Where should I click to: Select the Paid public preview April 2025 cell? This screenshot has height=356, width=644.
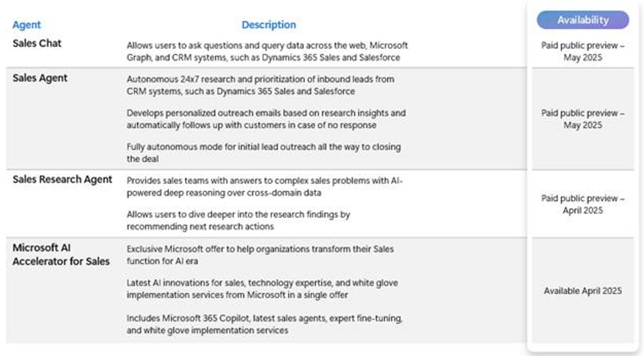[583, 204]
